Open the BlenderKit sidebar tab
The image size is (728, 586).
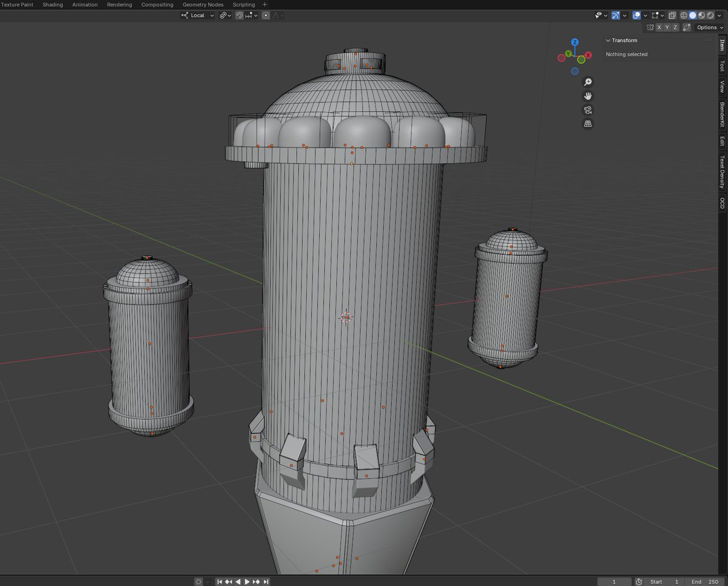click(722, 114)
